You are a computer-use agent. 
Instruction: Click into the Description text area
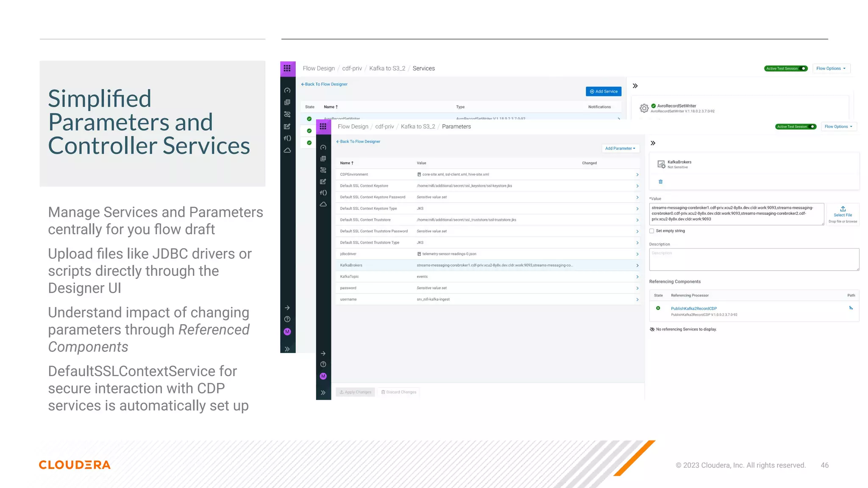(x=754, y=259)
